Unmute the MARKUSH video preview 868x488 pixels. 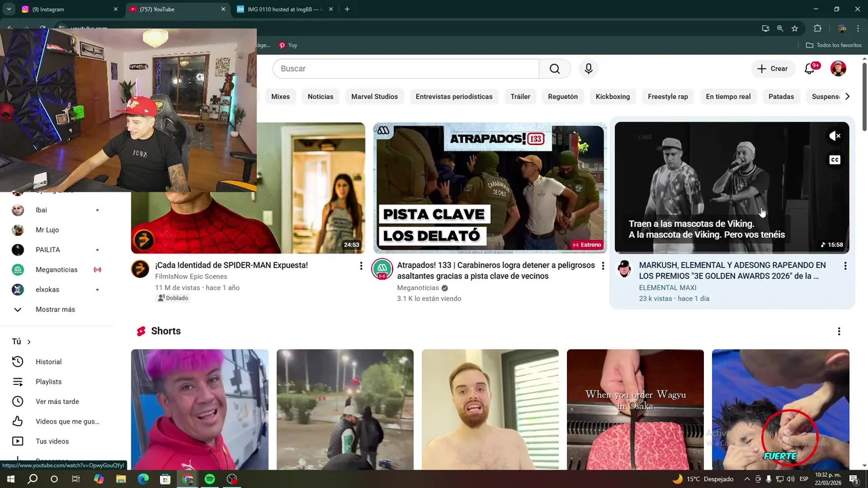(835, 136)
